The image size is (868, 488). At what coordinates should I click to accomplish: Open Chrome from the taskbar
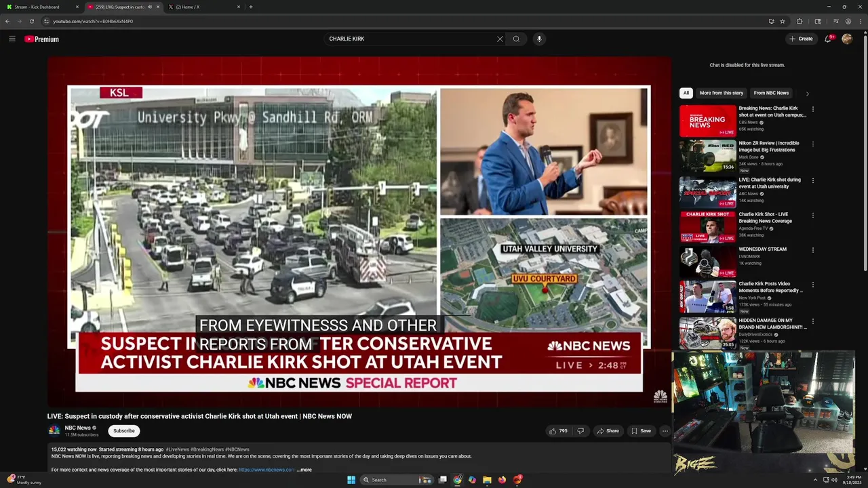[458, 480]
